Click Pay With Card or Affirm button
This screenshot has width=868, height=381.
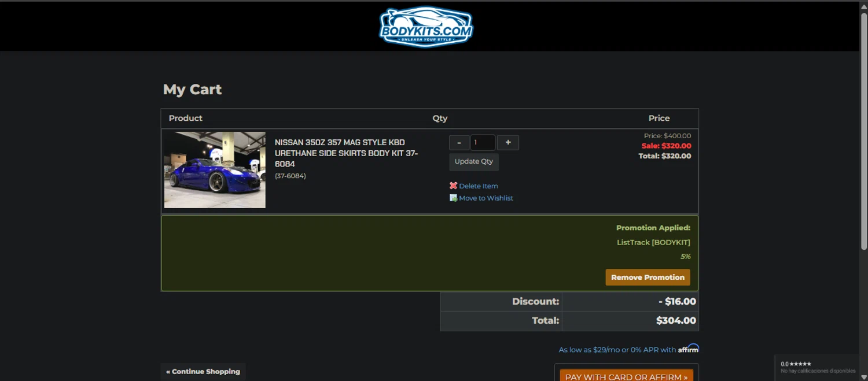click(627, 376)
